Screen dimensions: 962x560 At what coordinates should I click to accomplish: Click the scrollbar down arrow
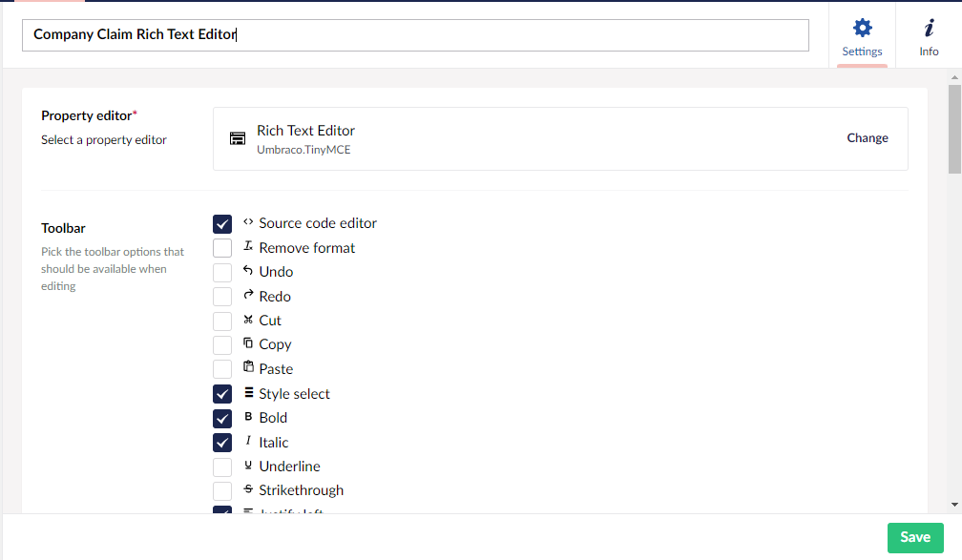954,504
